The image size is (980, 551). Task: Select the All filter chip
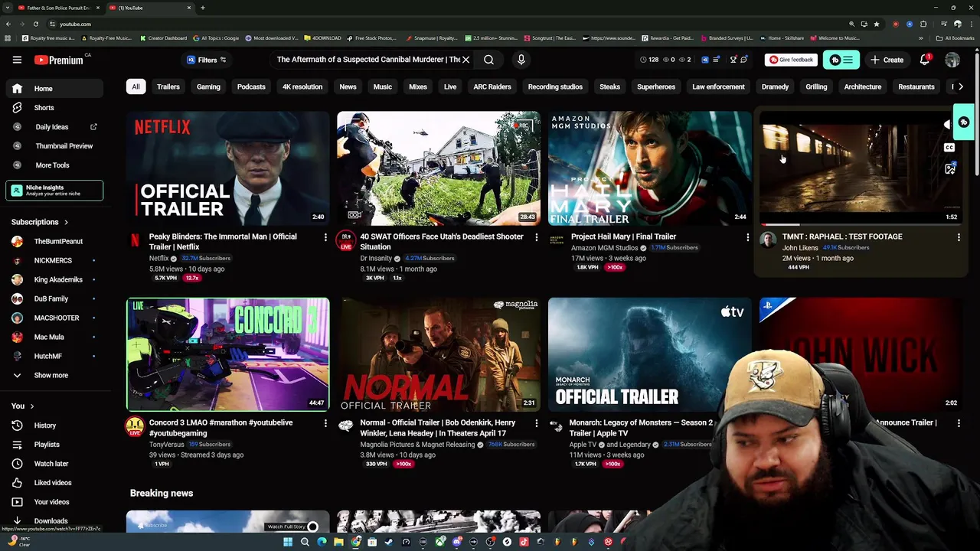(136, 86)
